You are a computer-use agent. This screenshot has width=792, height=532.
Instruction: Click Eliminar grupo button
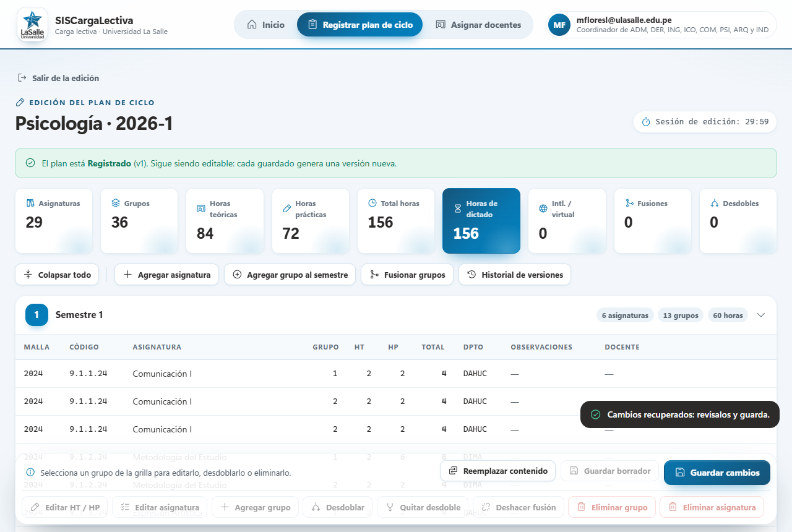pos(612,507)
